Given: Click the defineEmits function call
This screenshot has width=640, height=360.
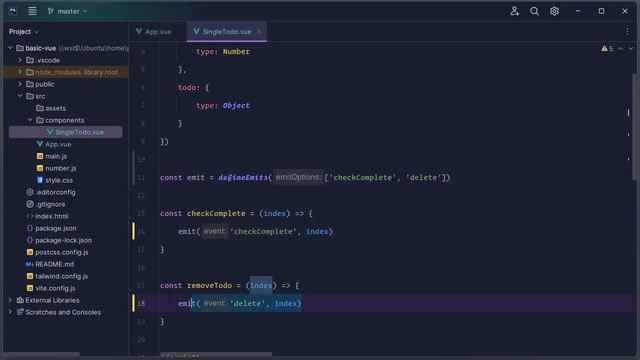Looking at the screenshot, I should pyautogui.click(x=243, y=177).
